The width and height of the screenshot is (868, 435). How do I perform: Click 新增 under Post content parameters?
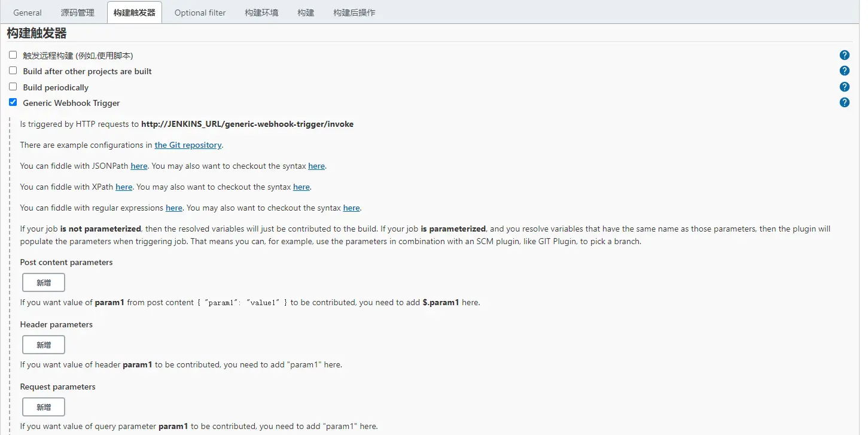44,282
